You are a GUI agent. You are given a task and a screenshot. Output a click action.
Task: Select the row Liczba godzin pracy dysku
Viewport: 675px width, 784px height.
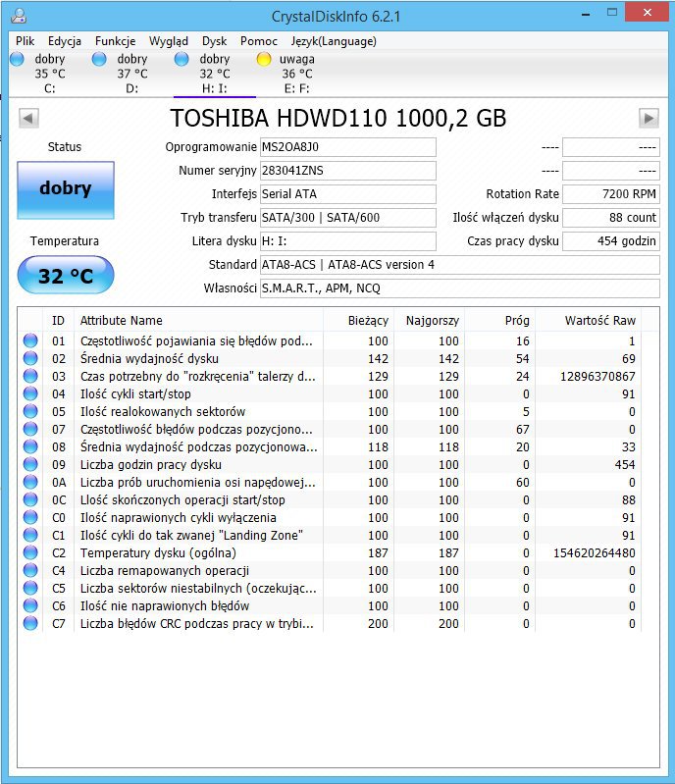pyautogui.click(x=330, y=464)
